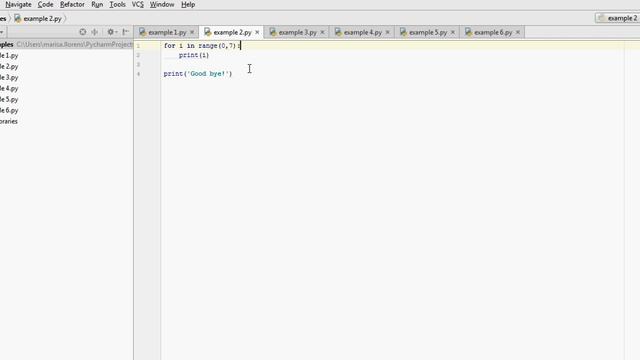Viewport: 640px width, 360px height.
Task: Close the example 1.py tab
Action: pos(192,32)
